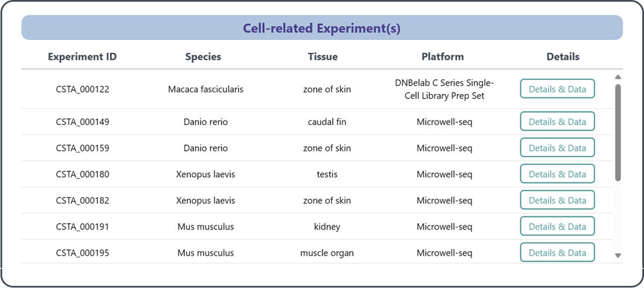The image size is (644, 288).
Task: Open Details & Data for CSTA_000159
Action: 557,148
